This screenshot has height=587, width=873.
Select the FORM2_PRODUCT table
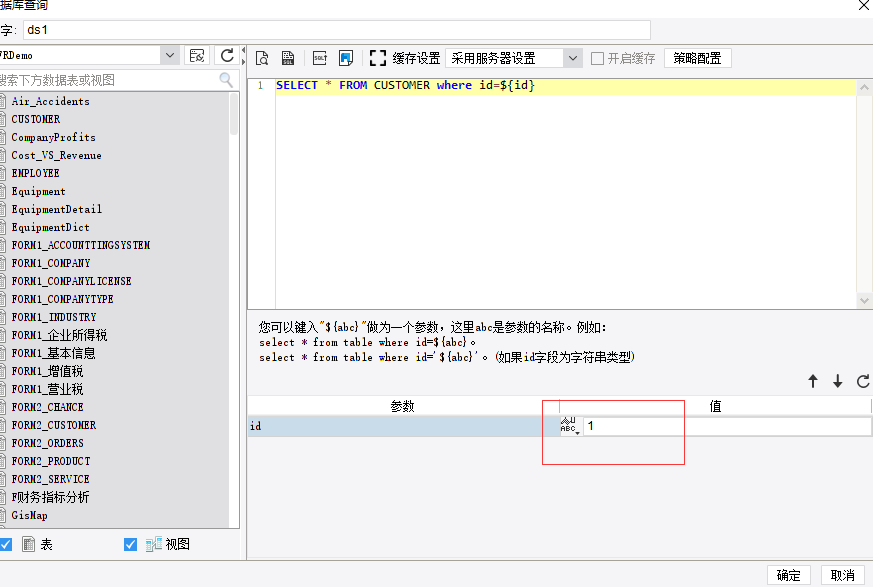point(51,461)
